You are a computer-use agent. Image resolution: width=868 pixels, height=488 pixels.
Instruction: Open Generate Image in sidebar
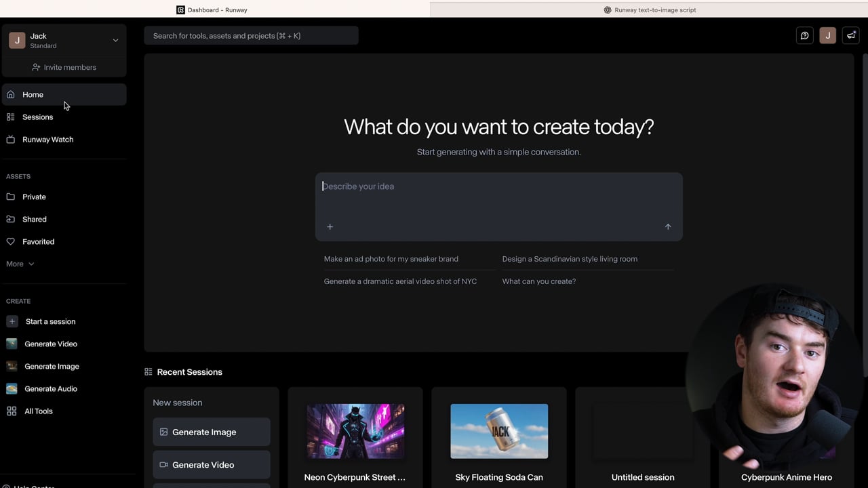coord(64,366)
